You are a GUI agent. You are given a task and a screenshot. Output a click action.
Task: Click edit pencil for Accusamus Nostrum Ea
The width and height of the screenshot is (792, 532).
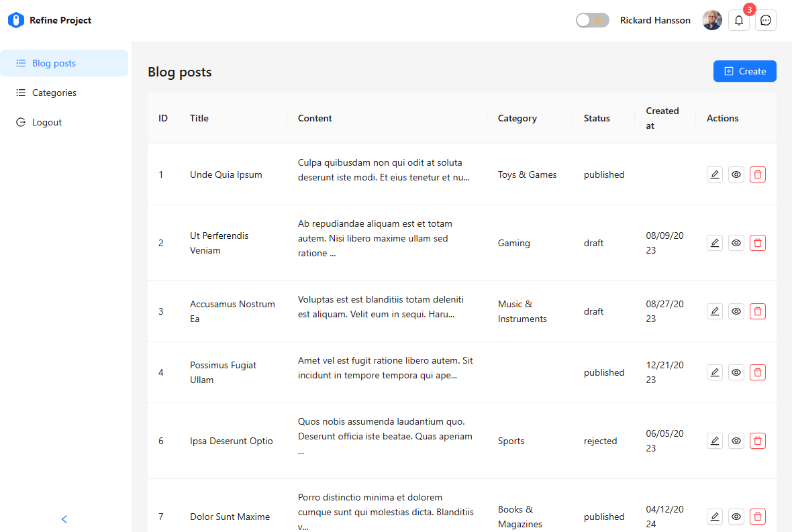(715, 311)
